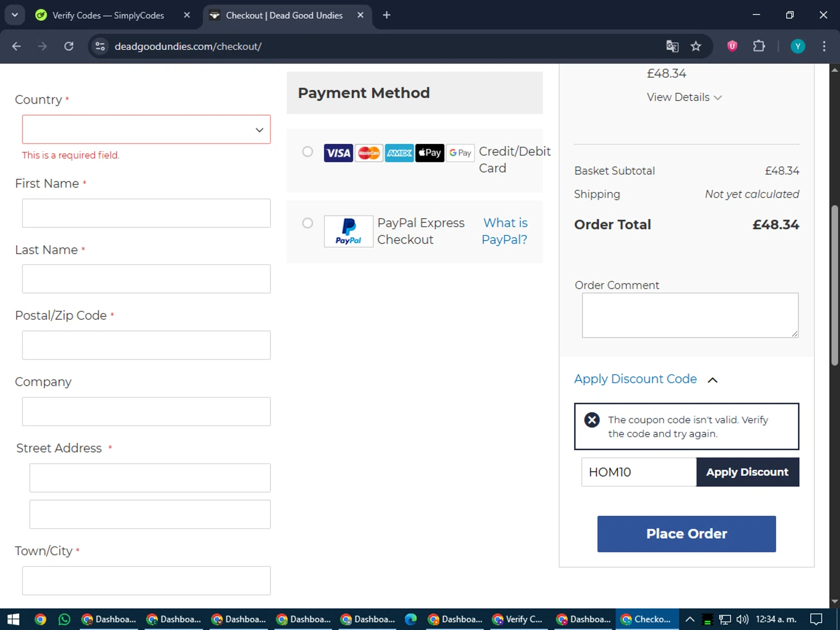The width and height of the screenshot is (840, 630).
Task: Bookmark this page with the star
Action: [x=696, y=46]
